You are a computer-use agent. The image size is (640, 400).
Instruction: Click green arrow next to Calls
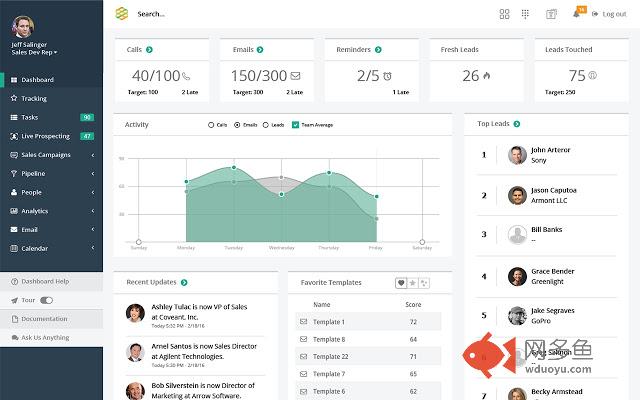coord(149,50)
